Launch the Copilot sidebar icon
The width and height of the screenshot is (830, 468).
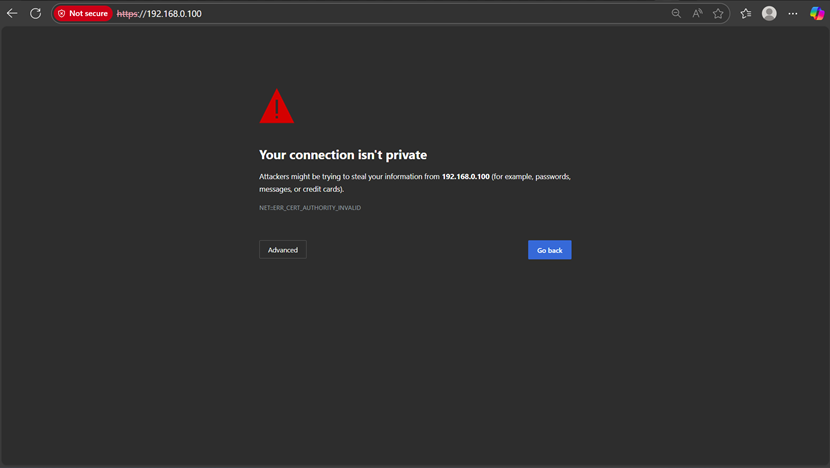pyautogui.click(x=817, y=13)
